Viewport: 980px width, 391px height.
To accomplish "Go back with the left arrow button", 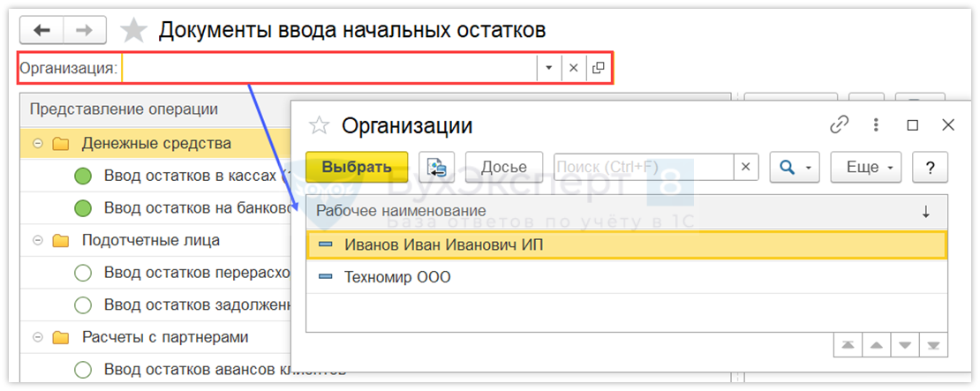I will click(41, 30).
